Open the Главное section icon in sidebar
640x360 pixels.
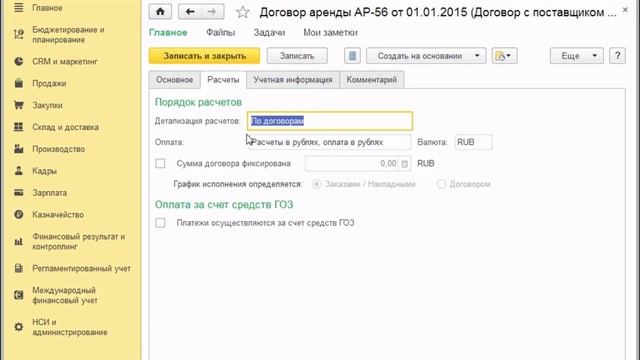[19, 7]
